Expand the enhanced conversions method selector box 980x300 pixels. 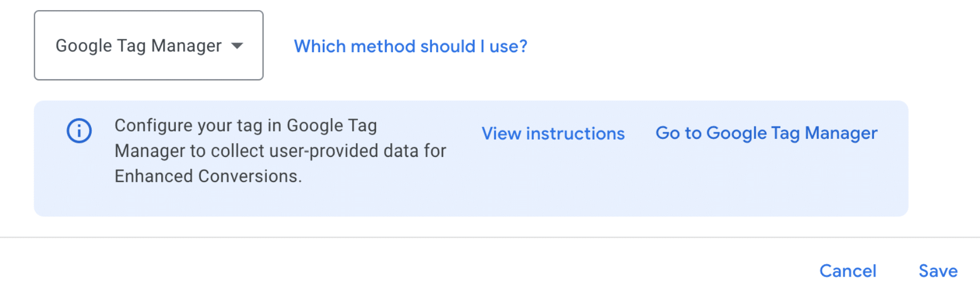(x=149, y=45)
